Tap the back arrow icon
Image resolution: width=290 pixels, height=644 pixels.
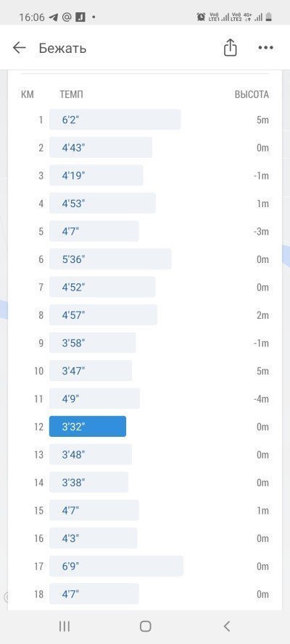point(20,48)
